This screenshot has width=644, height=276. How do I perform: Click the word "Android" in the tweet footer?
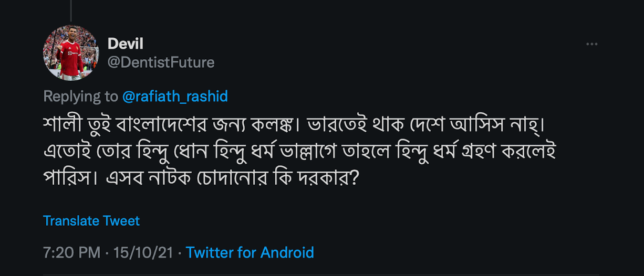pos(287,252)
